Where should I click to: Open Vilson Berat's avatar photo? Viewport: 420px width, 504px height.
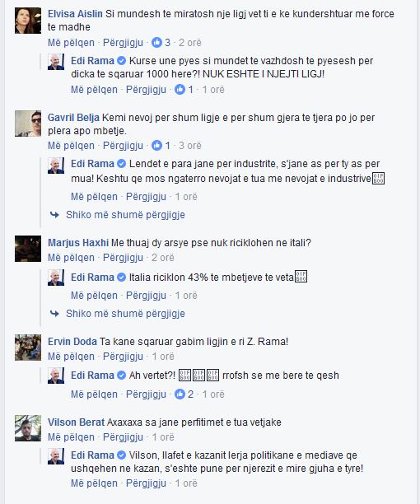tap(28, 428)
